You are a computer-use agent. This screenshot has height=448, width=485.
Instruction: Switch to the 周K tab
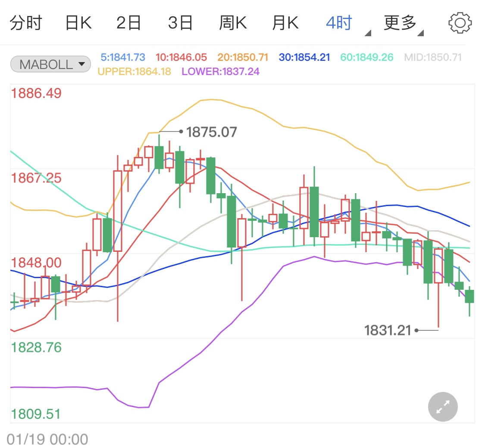click(x=233, y=23)
